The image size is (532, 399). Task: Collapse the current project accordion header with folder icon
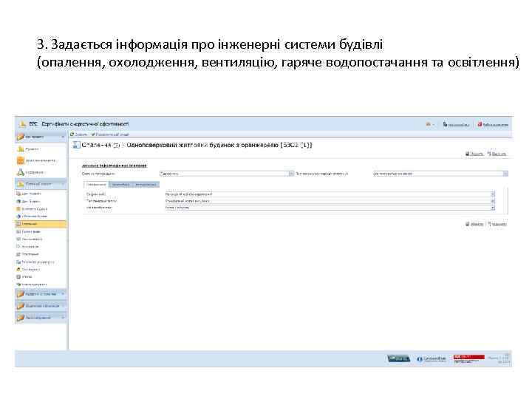[x=41, y=184]
